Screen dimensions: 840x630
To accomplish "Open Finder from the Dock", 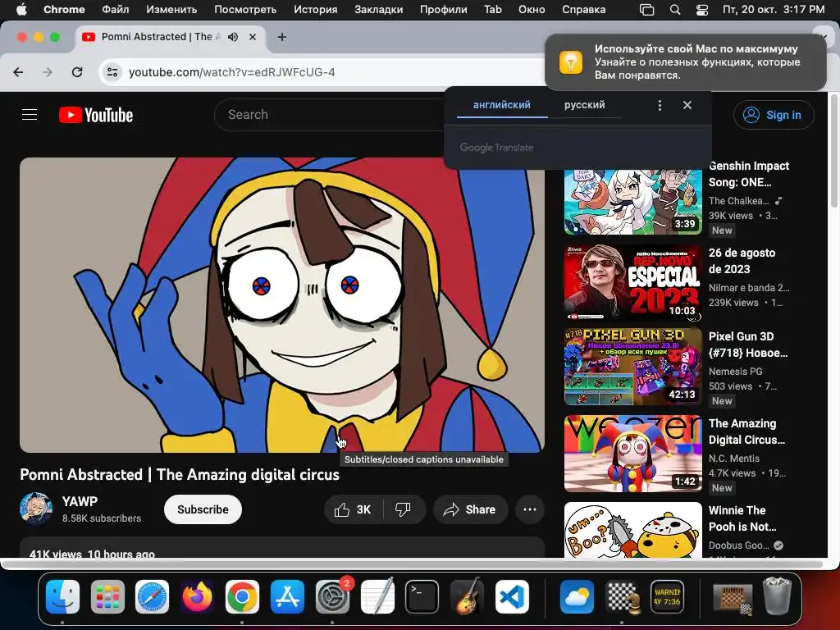I will [62, 596].
